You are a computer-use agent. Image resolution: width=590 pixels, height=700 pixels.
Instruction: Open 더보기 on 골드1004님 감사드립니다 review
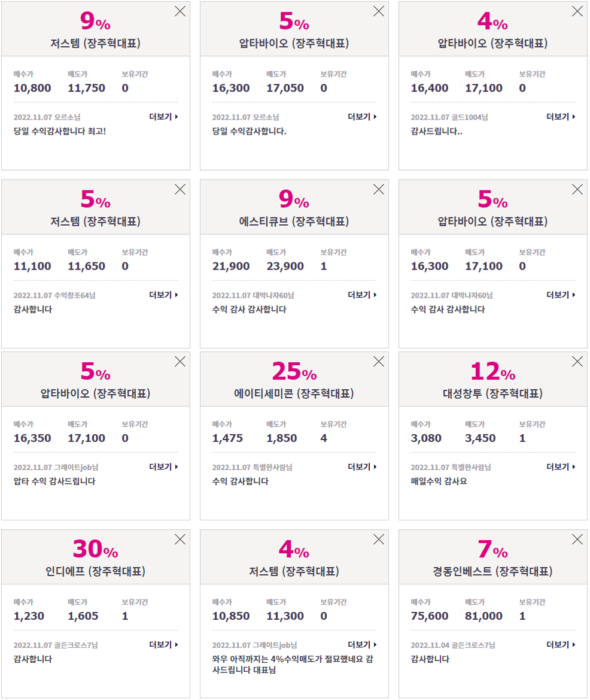pos(561,117)
